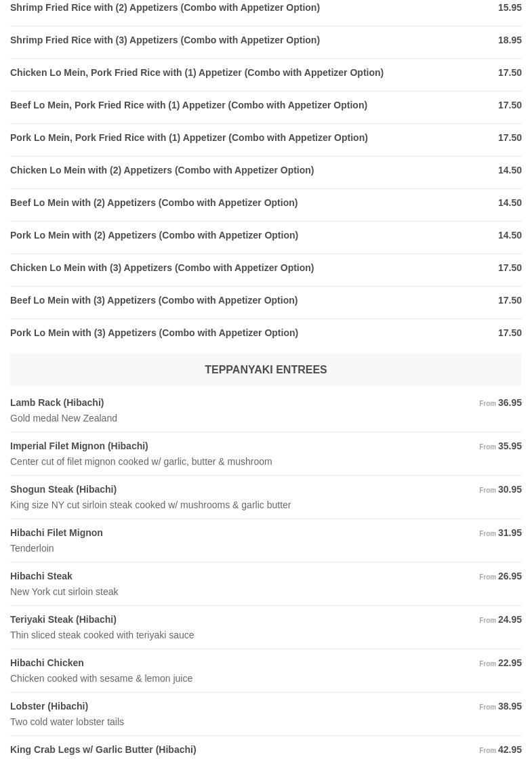The width and height of the screenshot is (532, 759).
Task: Click the 36.95 price for Lamb Rack
Action: pyautogui.click(x=510, y=403)
